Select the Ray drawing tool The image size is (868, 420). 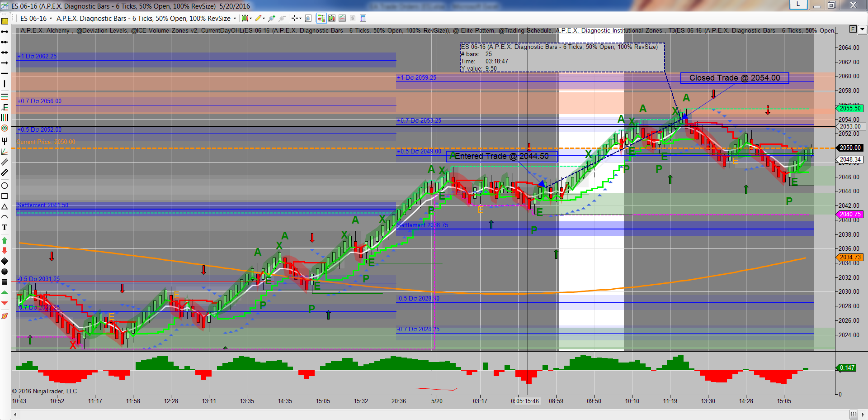[x=5, y=42]
